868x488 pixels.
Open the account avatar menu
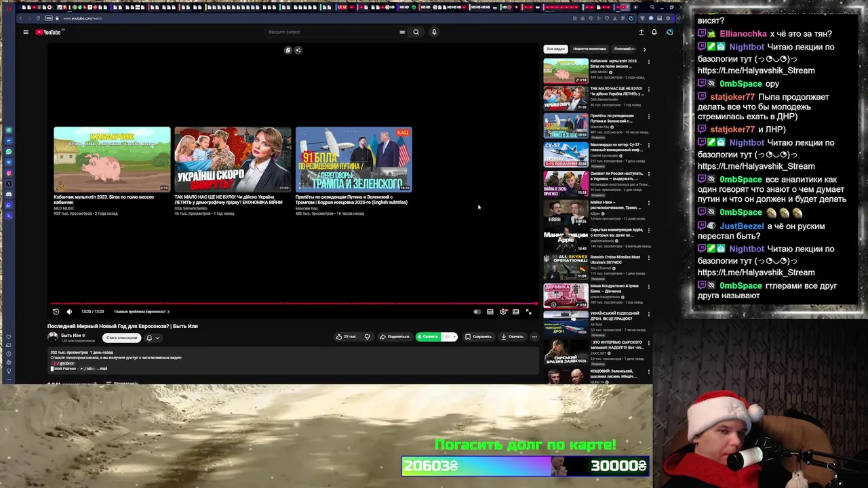pyautogui.click(x=669, y=32)
